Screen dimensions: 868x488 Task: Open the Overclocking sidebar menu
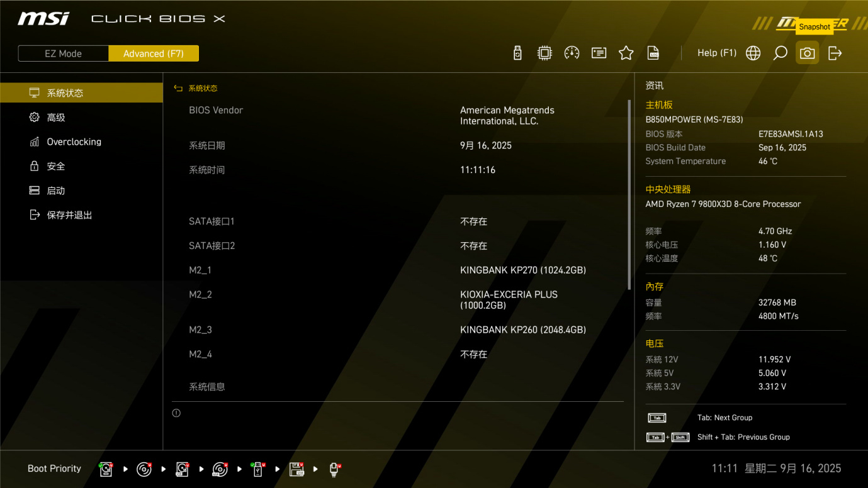(x=81, y=142)
